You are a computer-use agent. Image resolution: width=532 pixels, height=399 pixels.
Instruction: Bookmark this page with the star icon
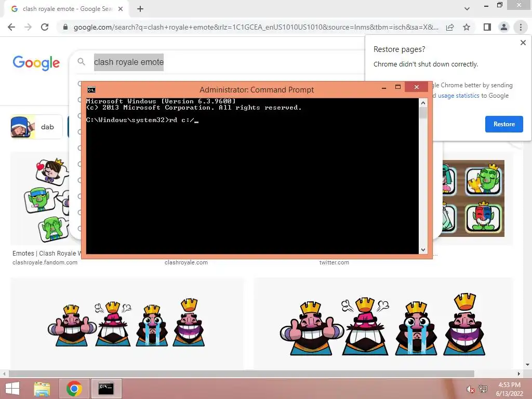coord(467,27)
